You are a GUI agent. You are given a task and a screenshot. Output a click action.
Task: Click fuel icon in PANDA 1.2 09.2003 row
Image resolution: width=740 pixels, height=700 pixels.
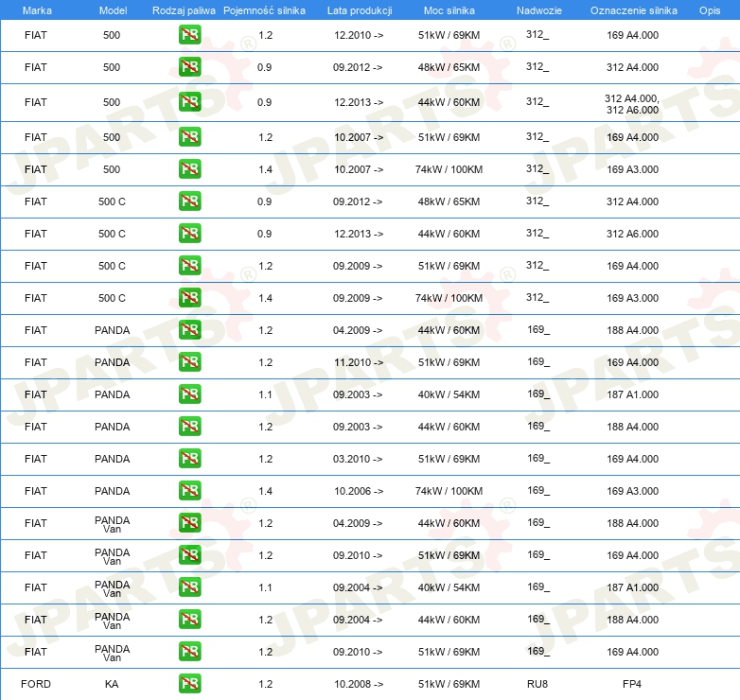point(189,426)
